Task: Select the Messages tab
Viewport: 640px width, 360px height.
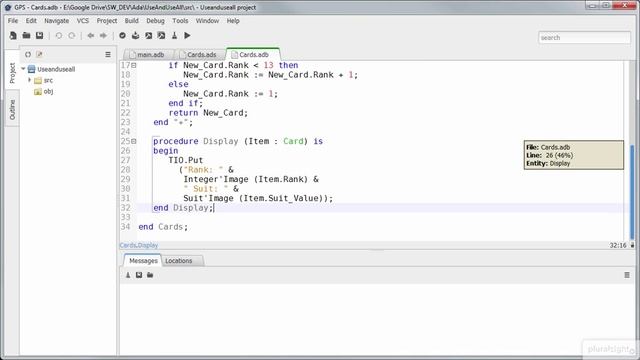Action: coord(143,261)
